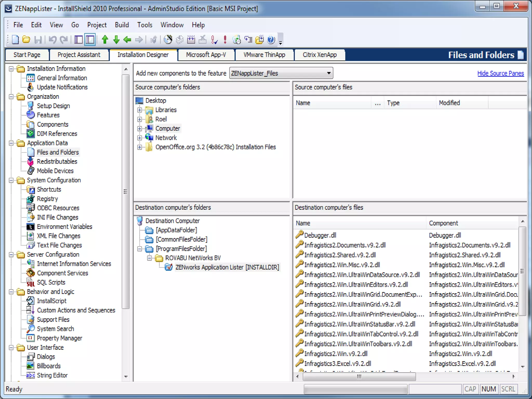This screenshot has height=399, width=532.
Task: Open the InstallScript view
Action: click(51, 301)
